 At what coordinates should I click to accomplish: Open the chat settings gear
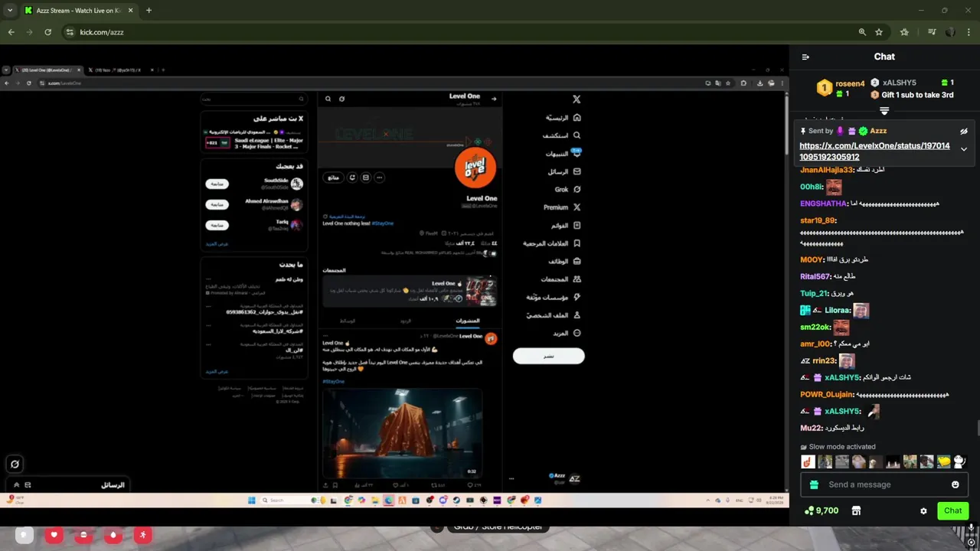[923, 511]
